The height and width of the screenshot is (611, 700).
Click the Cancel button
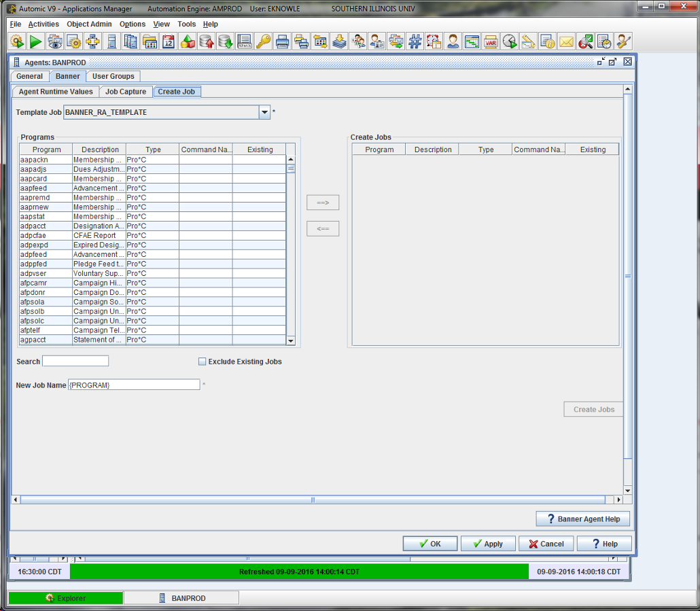(x=546, y=544)
